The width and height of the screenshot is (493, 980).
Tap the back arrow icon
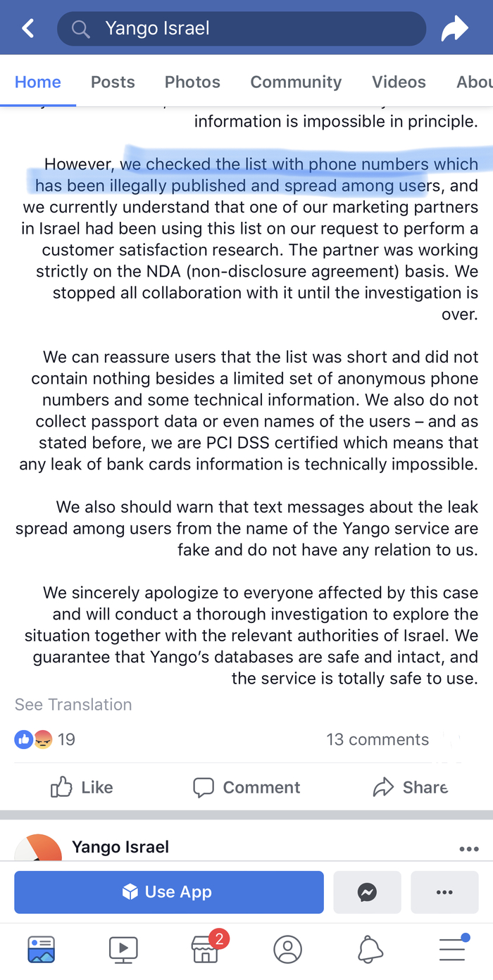coord(28,29)
